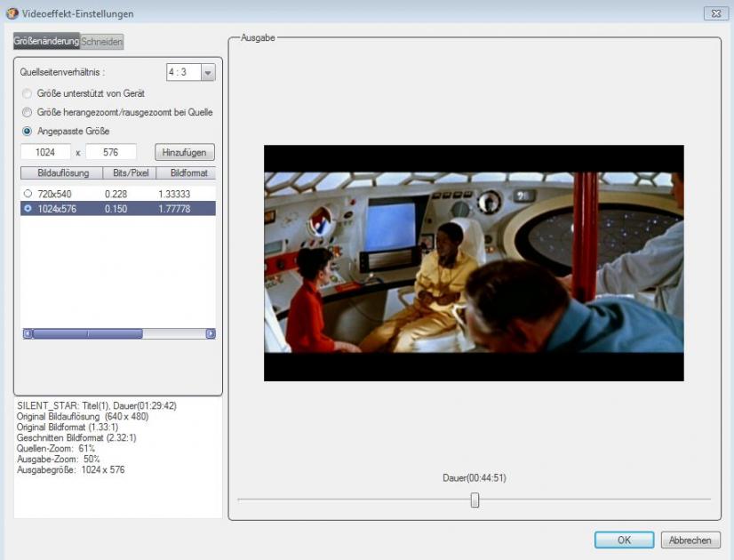The width and height of the screenshot is (734, 560).
Task: Click the Hinzufügen button
Action: pyautogui.click(x=185, y=152)
